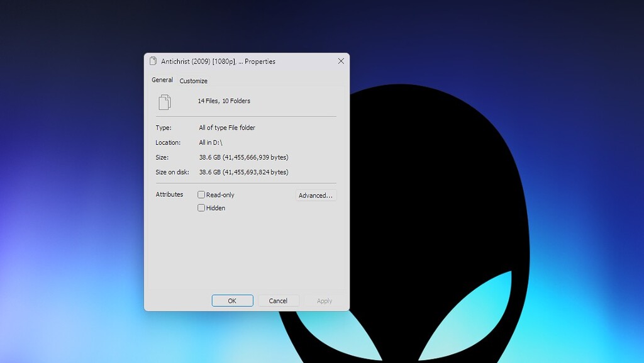
Task: Switch to the Customize tab
Action: [x=194, y=81]
